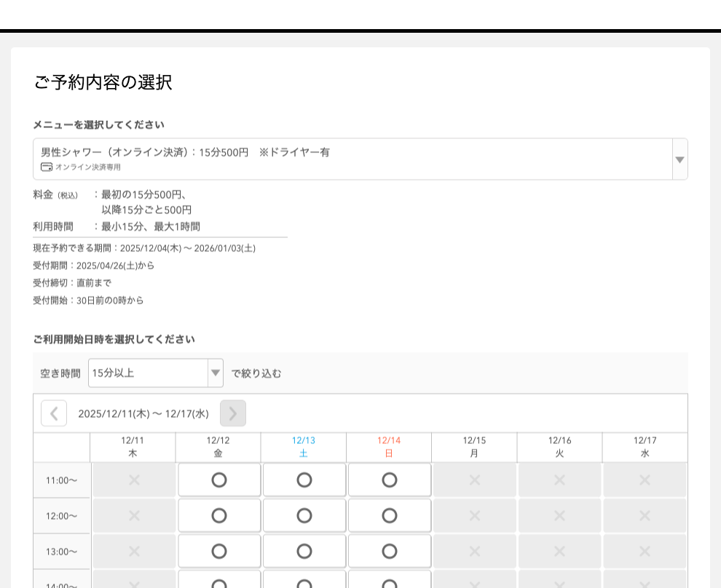This screenshot has width=721, height=588.
Task: Select the 12:00 slot on 12/13 Saturday
Action: pyautogui.click(x=304, y=515)
